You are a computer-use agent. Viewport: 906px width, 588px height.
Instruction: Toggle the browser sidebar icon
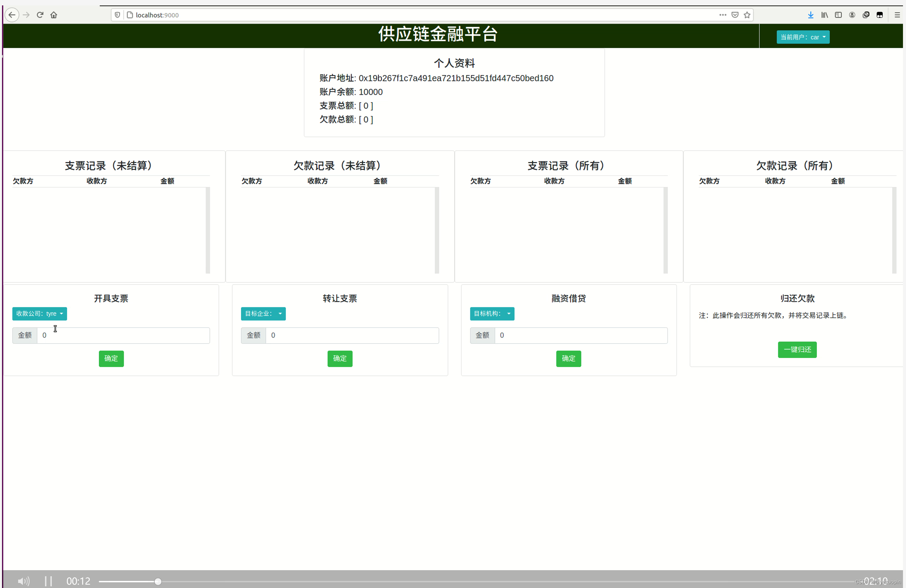(x=838, y=15)
